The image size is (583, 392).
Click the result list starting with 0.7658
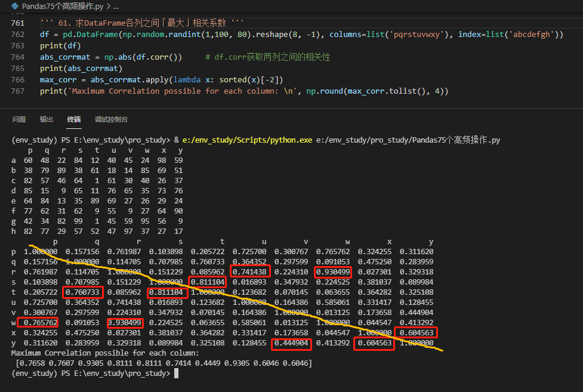tap(164, 363)
